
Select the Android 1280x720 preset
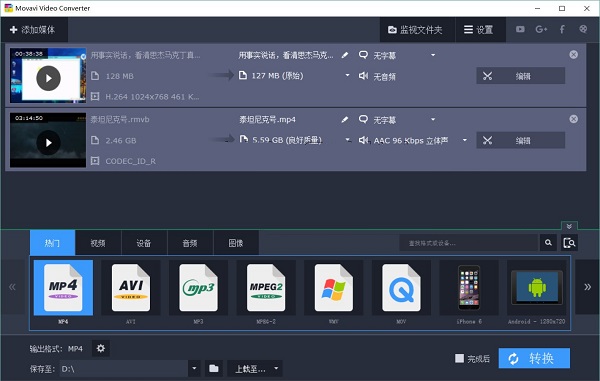tap(536, 288)
